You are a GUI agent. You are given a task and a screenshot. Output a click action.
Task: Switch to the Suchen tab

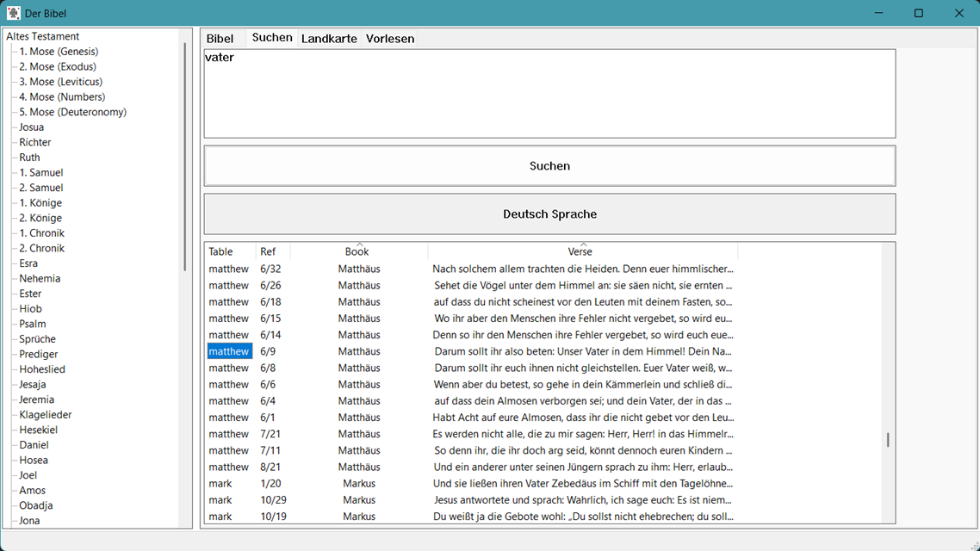click(x=272, y=38)
